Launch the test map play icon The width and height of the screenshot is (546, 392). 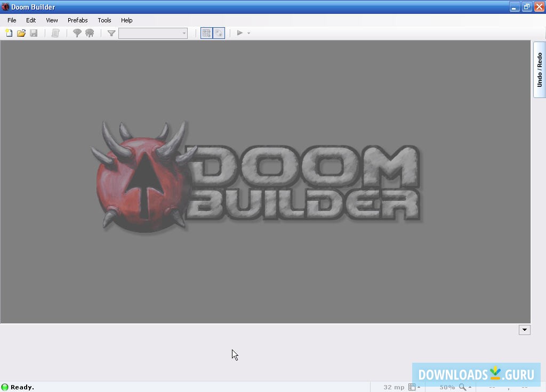tap(239, 32)
